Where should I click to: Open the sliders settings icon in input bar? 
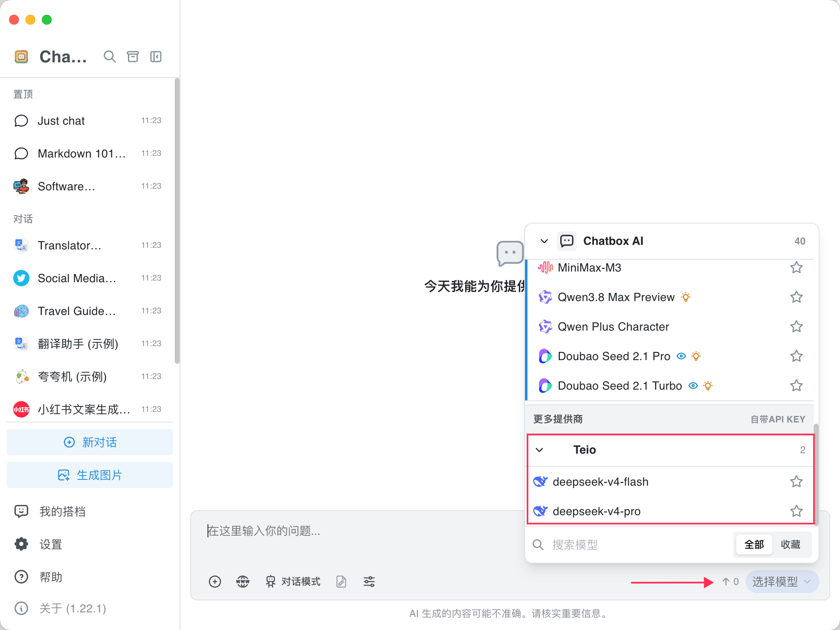pos(369,582)
